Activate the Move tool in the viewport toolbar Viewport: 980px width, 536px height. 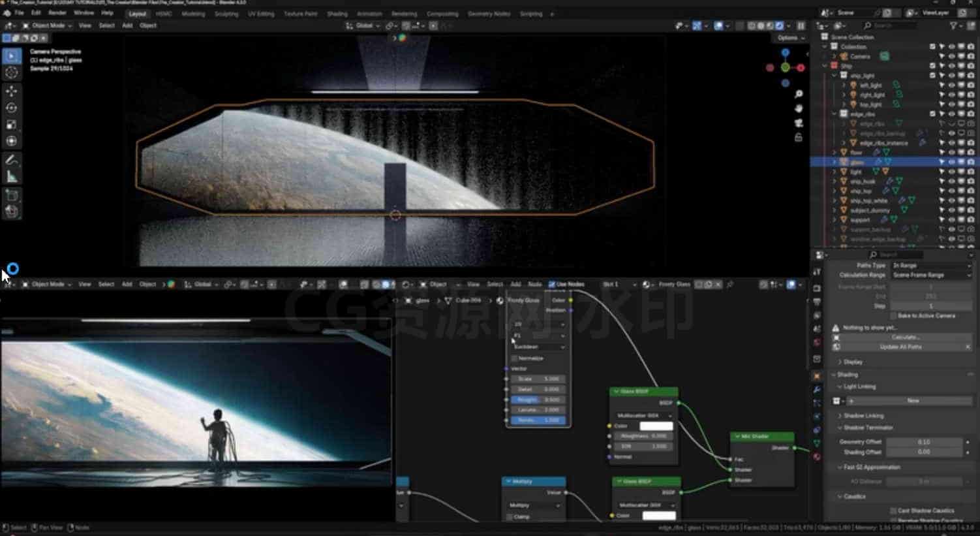[x=12, y=91]
